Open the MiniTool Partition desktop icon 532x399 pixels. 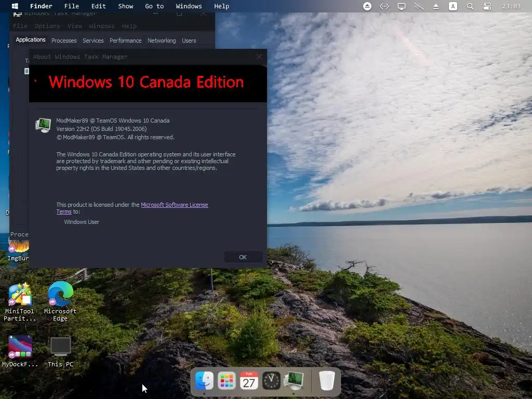[19, 302]
